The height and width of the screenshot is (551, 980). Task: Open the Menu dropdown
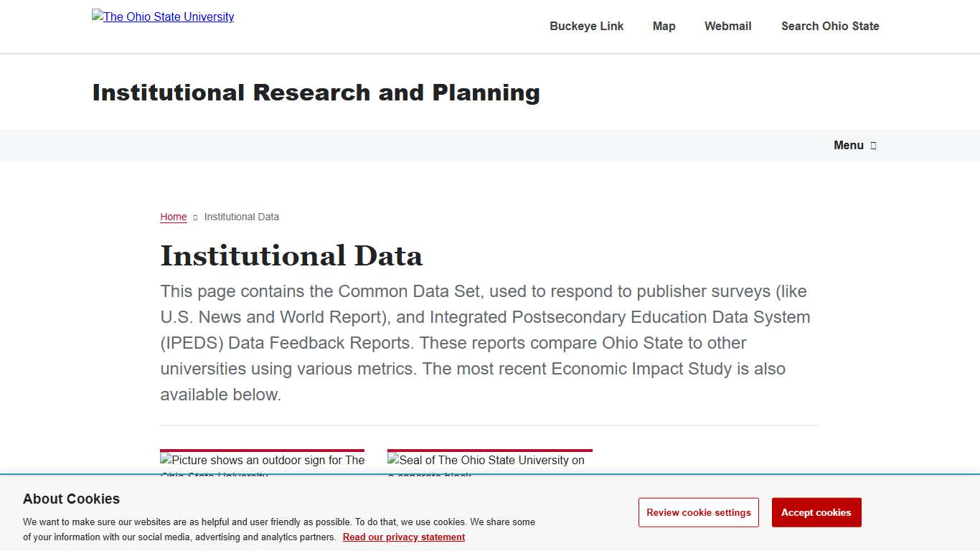(x=849, y=145)
